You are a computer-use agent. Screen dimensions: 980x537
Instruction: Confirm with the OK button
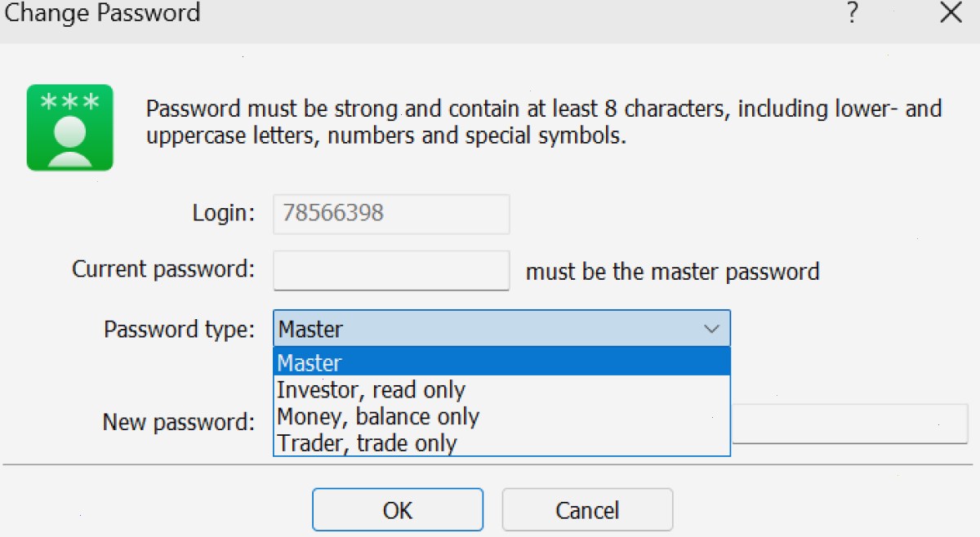point(398,510)
